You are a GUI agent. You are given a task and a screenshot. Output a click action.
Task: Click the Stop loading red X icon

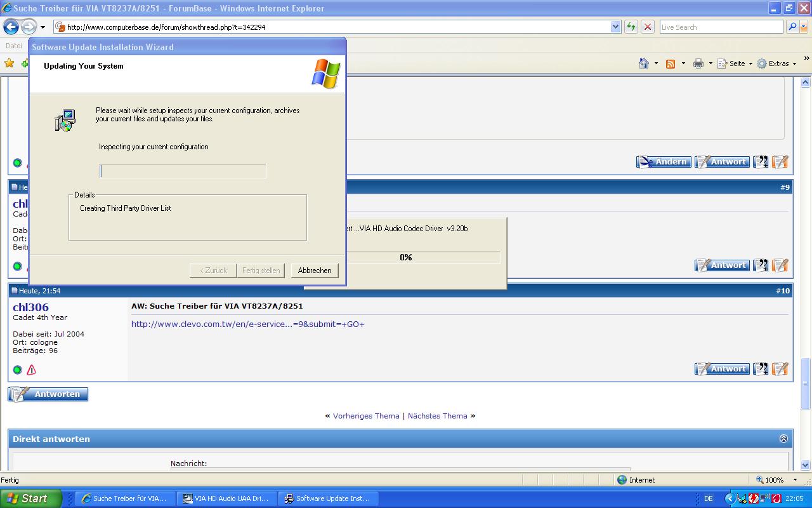pos(648,27)
